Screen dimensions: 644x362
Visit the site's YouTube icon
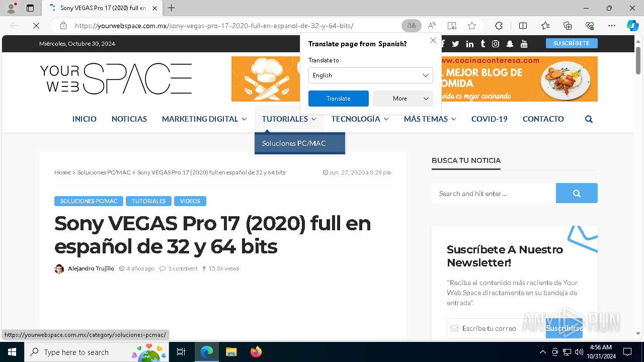(524, 44)
